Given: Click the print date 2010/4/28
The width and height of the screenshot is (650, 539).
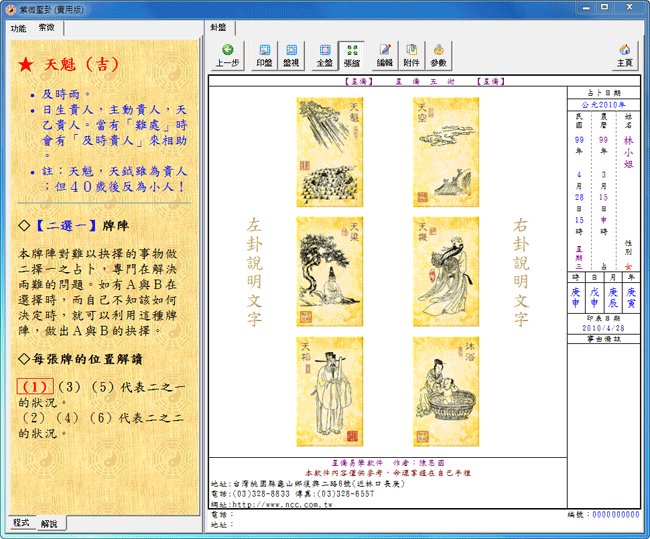Looking at the screenshot, I should tap(603, 328).
